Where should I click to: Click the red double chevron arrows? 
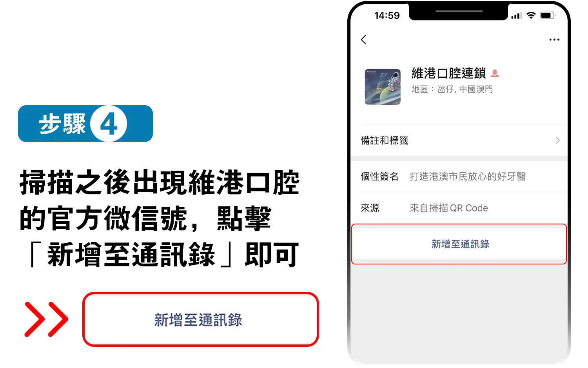(46, 319)
